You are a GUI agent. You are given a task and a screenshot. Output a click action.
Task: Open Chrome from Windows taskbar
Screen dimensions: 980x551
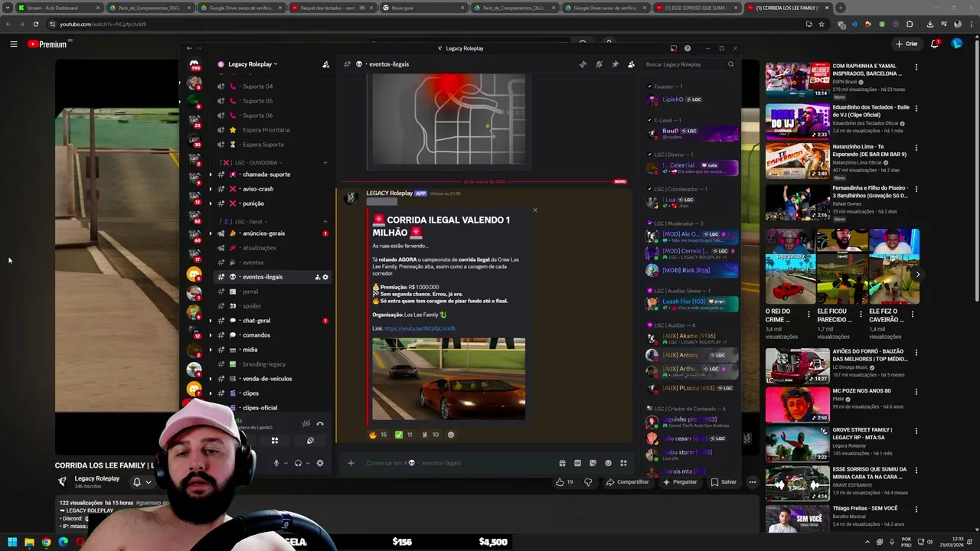click(x=46, y=542)
